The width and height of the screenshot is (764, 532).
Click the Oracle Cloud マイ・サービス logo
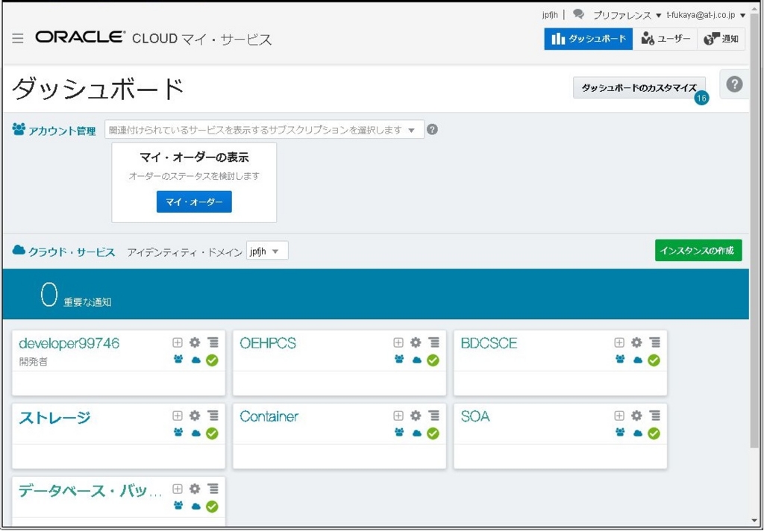coord(153,39)
